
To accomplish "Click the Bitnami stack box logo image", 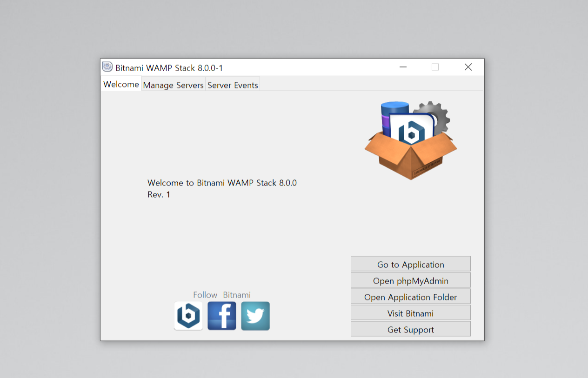I will tap(411, 140).
